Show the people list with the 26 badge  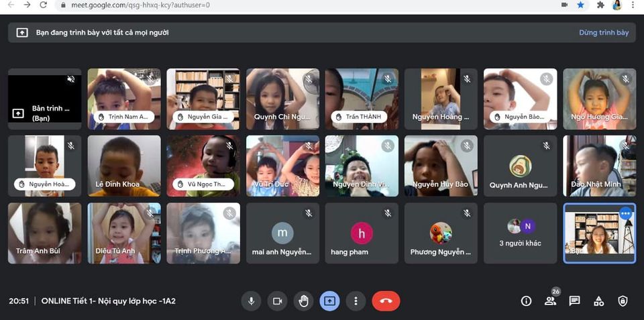551,301
